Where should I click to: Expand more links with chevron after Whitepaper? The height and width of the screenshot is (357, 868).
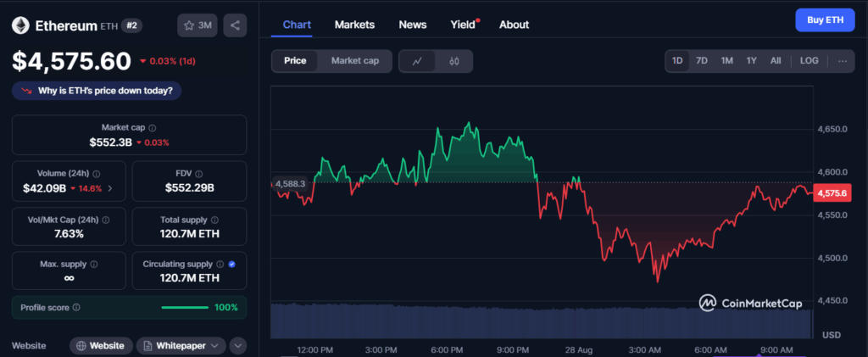pyautogui.click(x=237, y=345)
